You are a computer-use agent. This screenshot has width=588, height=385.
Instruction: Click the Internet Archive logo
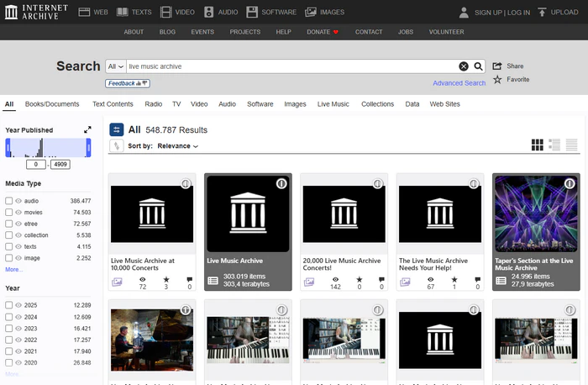(36, 12)
